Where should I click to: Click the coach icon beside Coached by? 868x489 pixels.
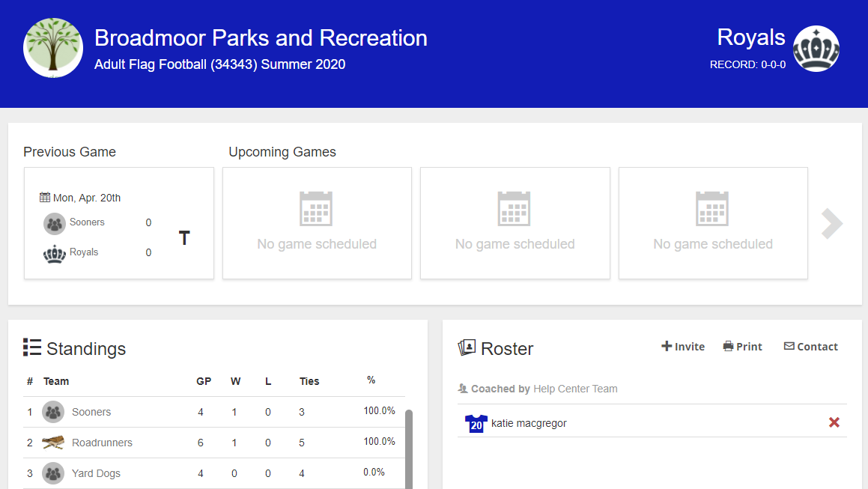click(463, 389)
